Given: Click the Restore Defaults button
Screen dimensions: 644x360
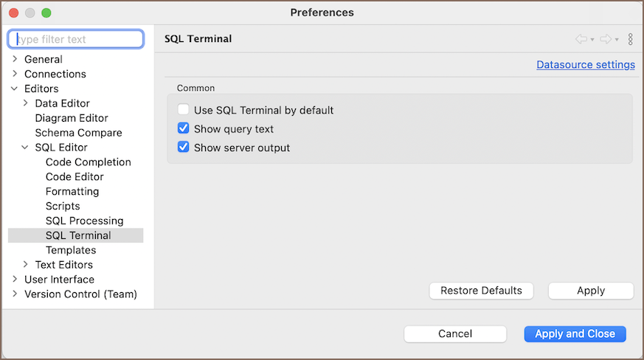Looking at the screenshot, I should coord(481,291).
